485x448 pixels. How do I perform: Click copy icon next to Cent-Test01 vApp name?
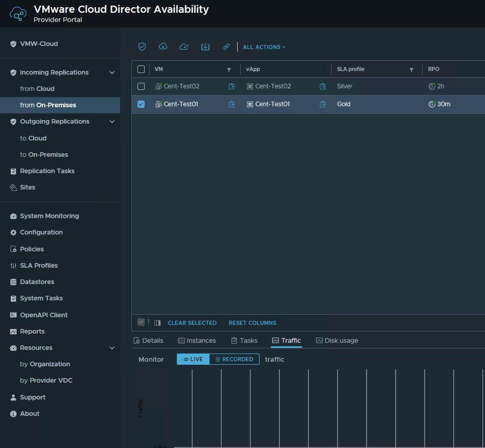click(322, 104)
